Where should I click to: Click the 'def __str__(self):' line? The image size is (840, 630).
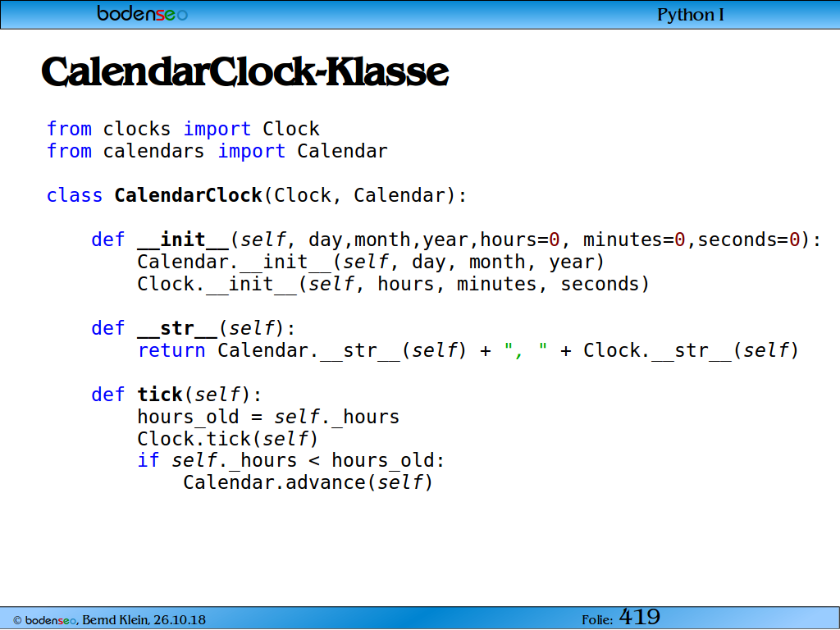[194, 328]
